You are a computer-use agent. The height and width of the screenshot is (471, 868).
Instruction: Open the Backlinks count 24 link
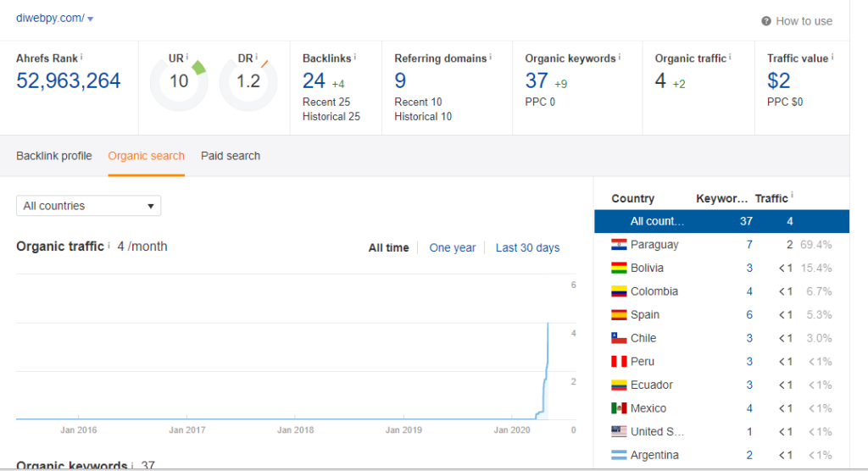point(314,81)
